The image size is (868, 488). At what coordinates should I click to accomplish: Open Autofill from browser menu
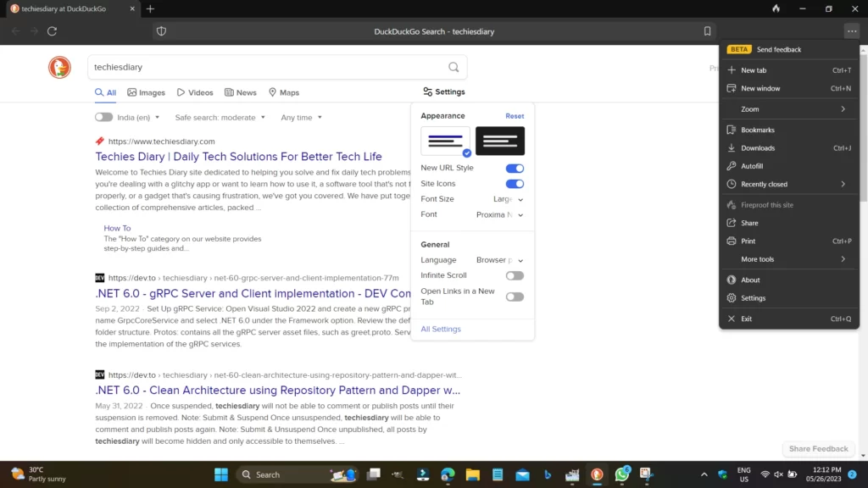(x=789, y=166)
